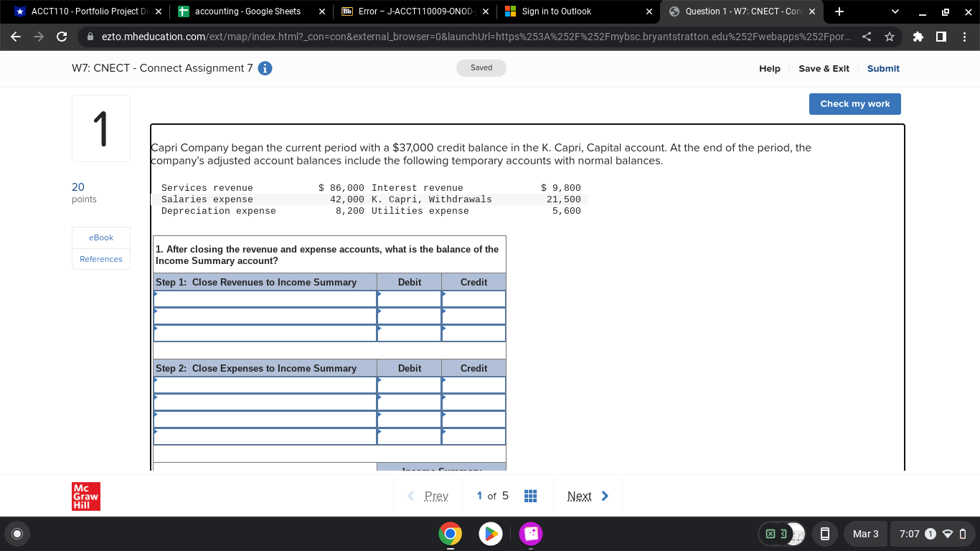Go to the Next question
980x551 pixels.
[x=588, y=496]
